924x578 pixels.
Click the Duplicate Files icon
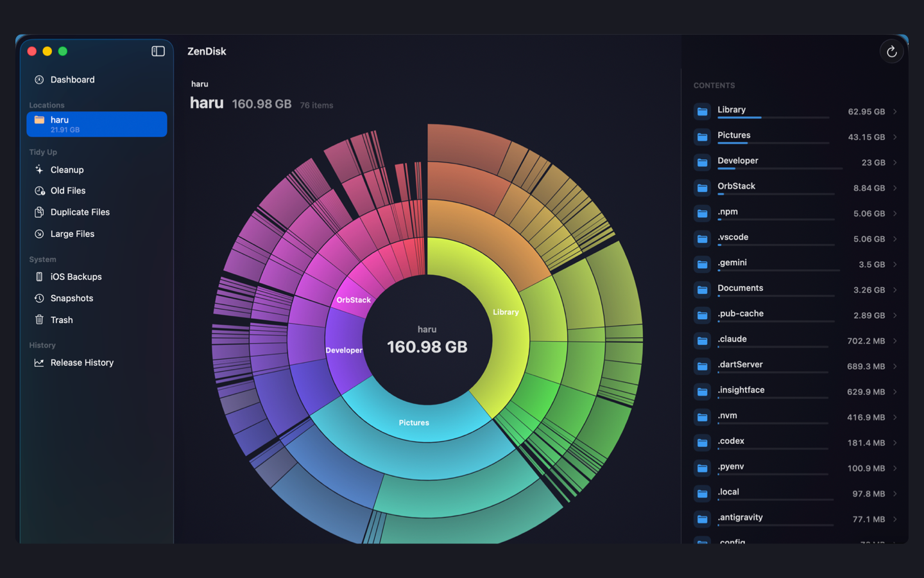coord(39,212)
